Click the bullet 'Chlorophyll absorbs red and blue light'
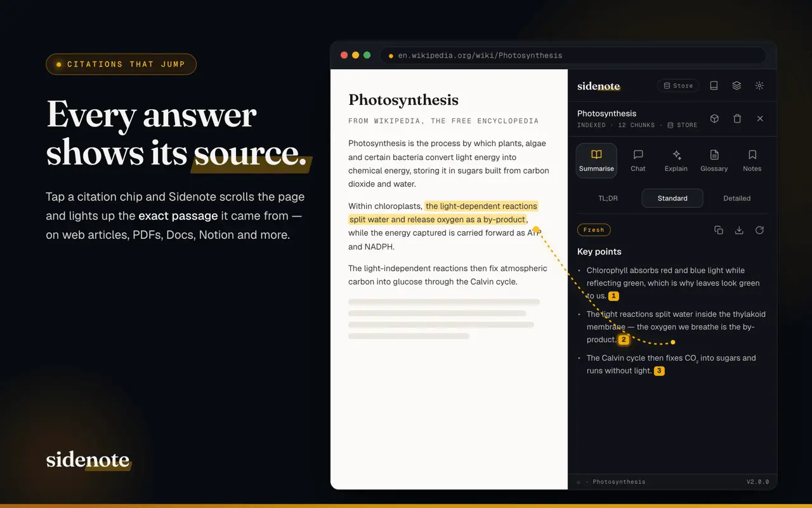 673,283
